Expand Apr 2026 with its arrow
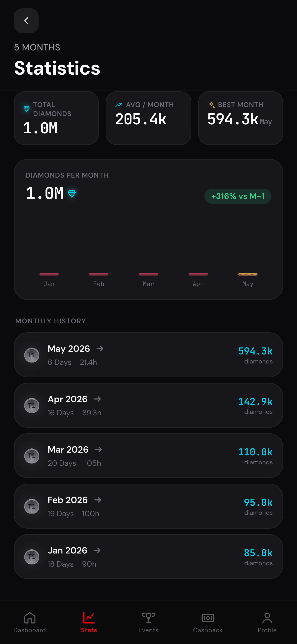 pyautogui.click(x=97, y=399)
